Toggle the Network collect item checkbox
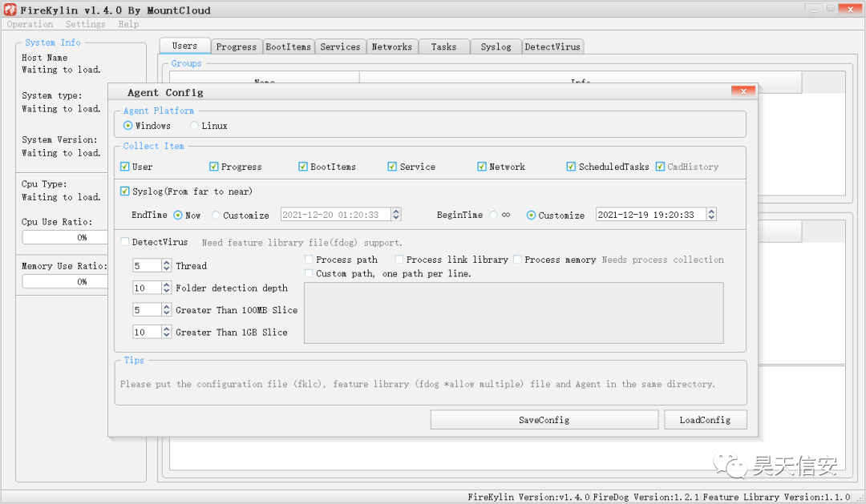This screenshot has width=866, height=504. coord(482,166)
